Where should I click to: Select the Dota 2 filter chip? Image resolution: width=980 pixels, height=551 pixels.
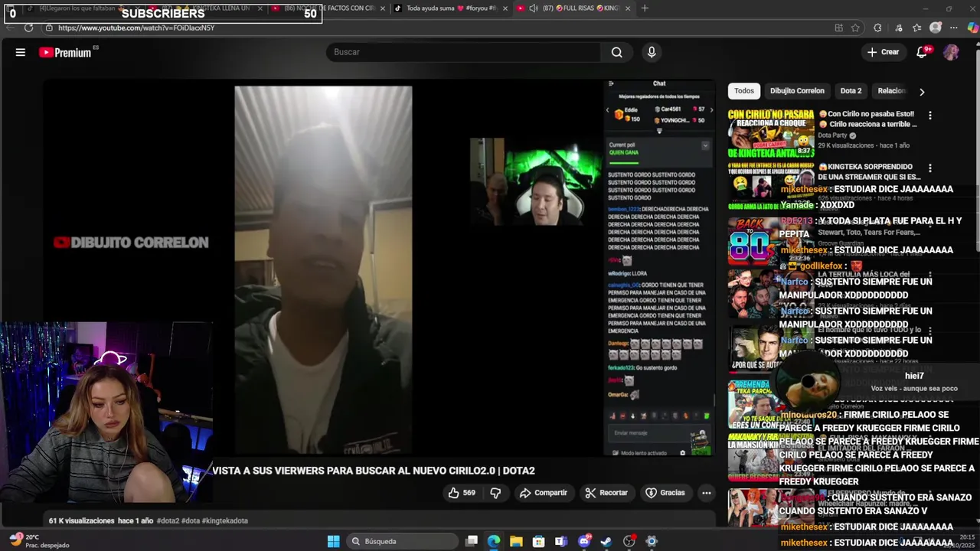(851, 90)
